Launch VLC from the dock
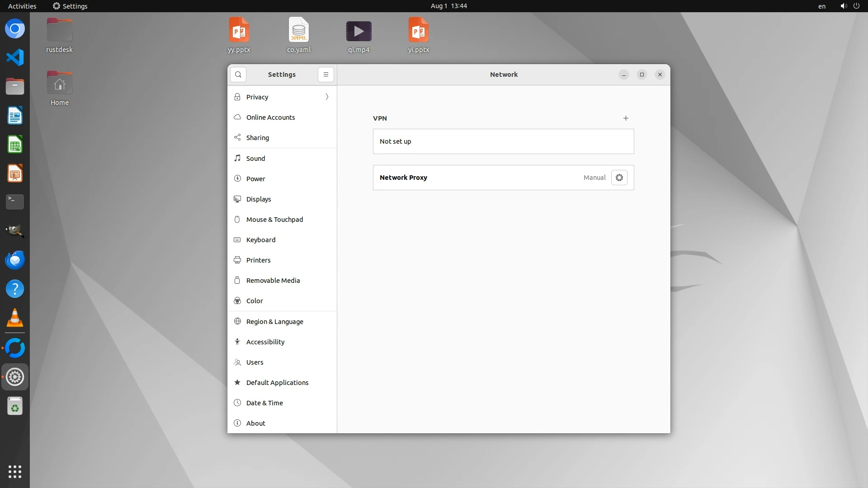The image size is (868, 488). click(15, 318)
